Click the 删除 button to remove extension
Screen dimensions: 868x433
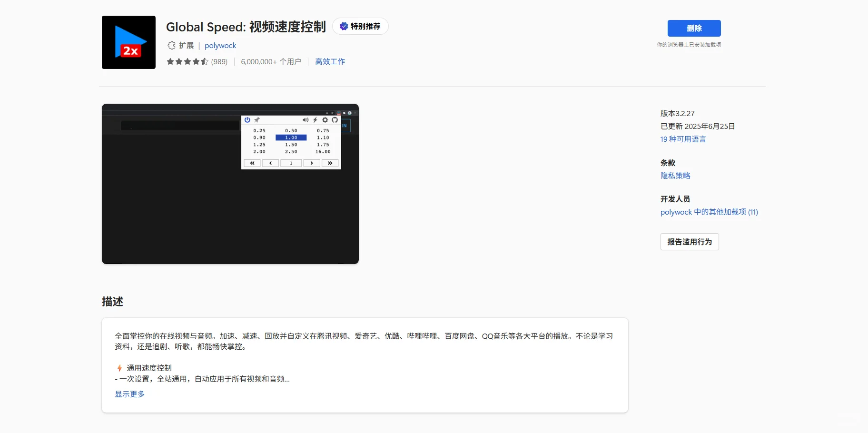tap(694, 28)
